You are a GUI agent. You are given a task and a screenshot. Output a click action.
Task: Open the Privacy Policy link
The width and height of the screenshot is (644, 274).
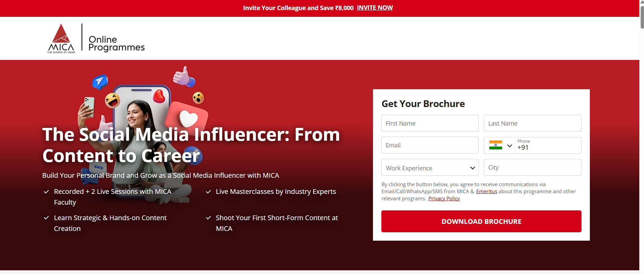[444, 199]
